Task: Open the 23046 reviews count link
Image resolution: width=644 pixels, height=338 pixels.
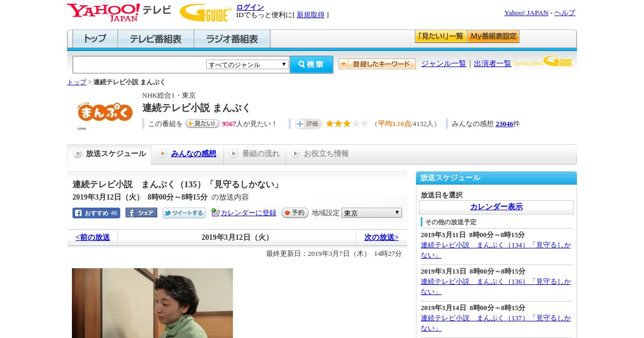Action: pos(504,123)
